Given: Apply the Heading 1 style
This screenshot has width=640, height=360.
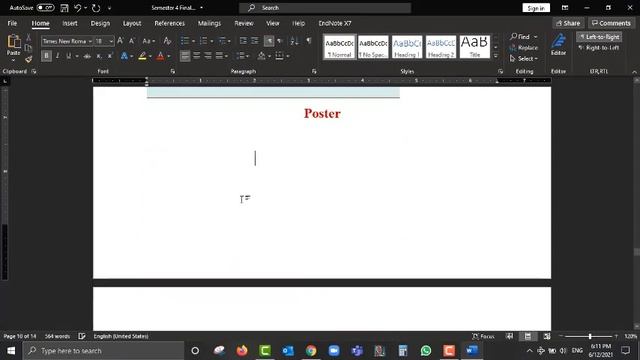Looking at the screenshot, I should click(407, 47).
